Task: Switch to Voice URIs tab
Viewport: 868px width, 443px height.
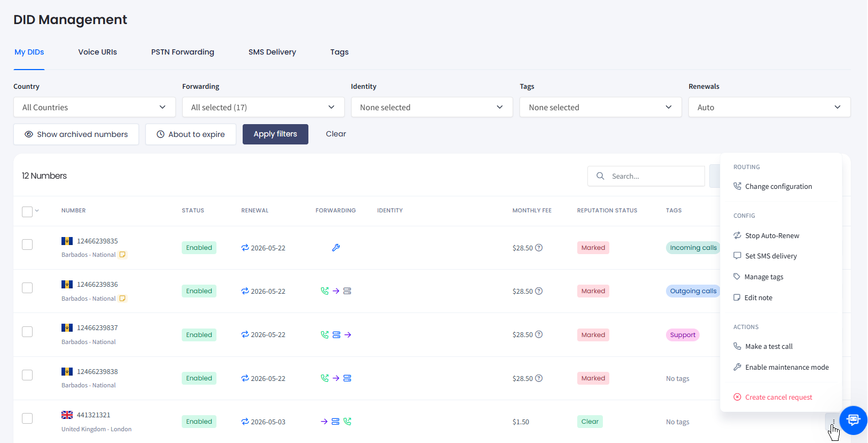Action: (x=97, y=52)
